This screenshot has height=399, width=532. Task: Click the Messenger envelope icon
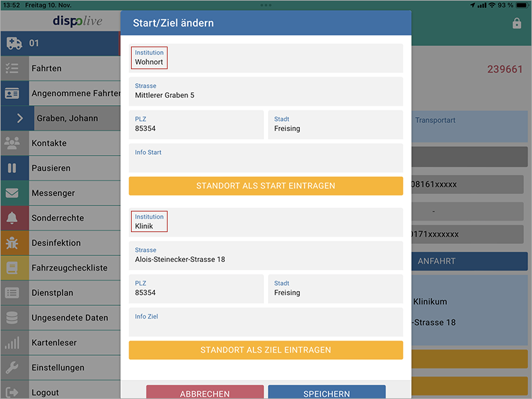click(12, 193)
